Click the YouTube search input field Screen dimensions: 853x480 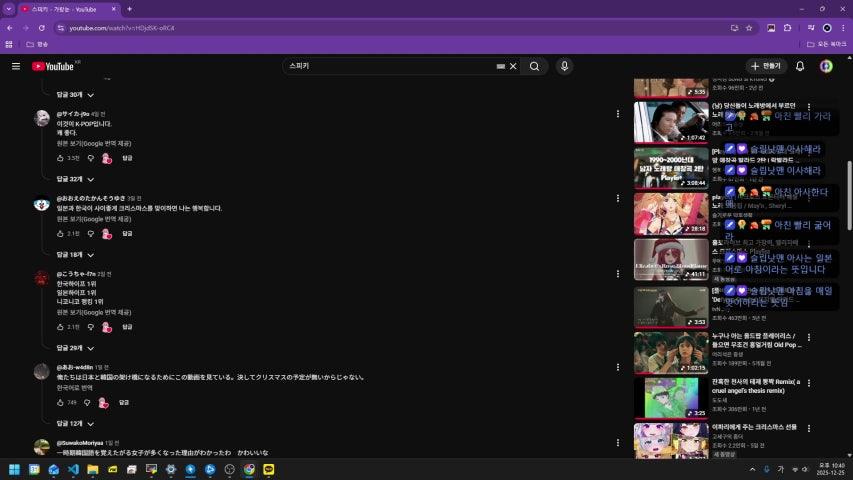[x=390, y=66]
